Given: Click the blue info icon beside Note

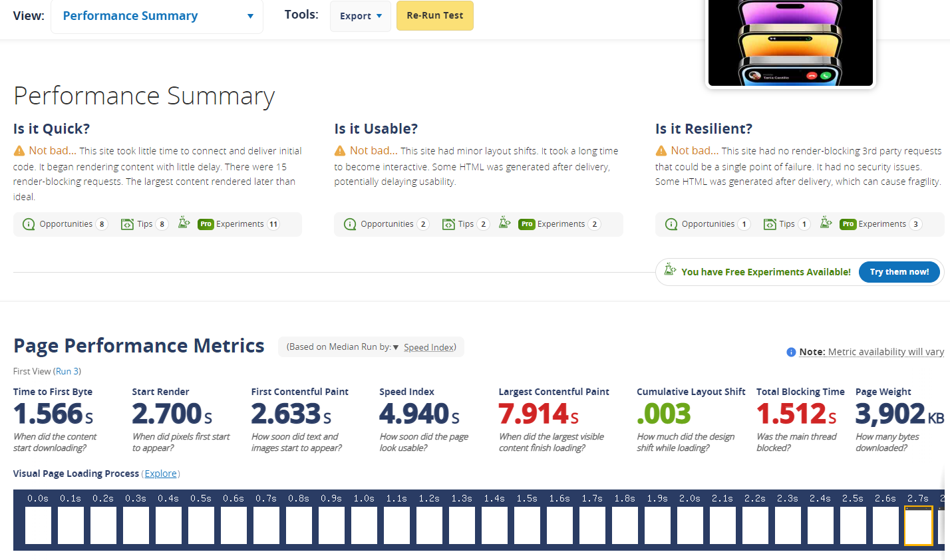Looking at the screenshot, I should tap(791, 352).
